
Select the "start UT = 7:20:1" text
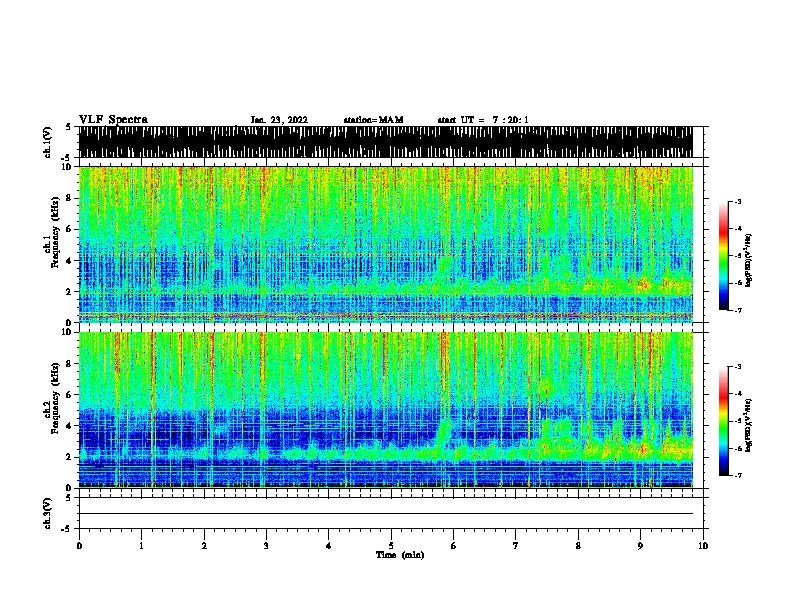click(483, 120)
